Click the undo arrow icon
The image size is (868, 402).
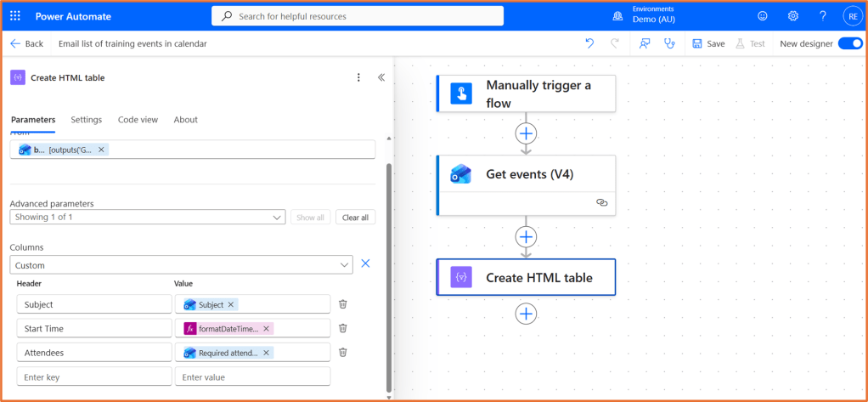589,43
